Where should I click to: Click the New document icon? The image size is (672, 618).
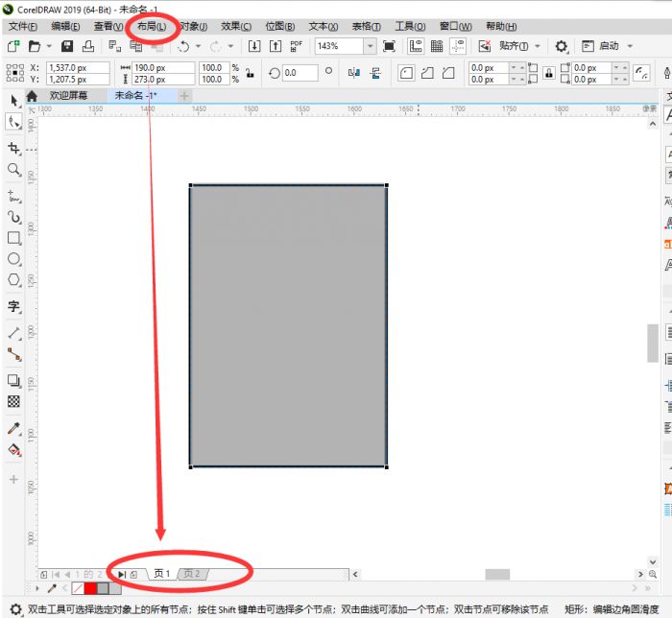click(x=13, y=46)
